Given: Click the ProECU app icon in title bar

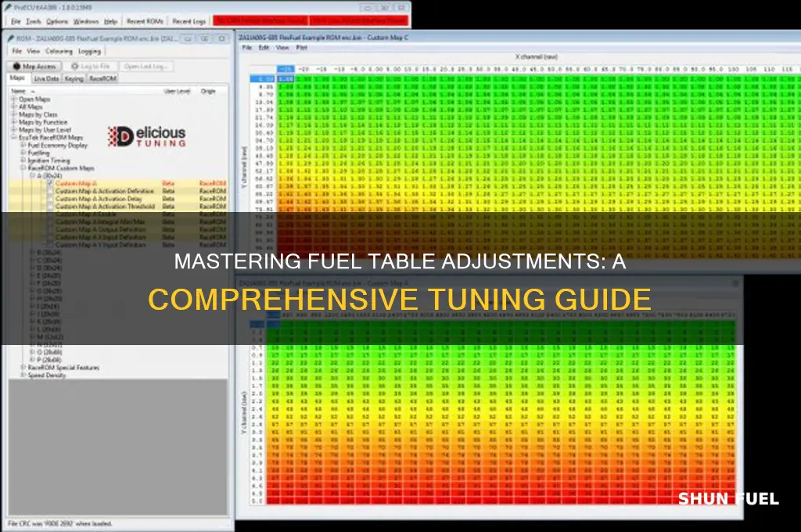Looking at the screenshot, I should click(8, 8).
